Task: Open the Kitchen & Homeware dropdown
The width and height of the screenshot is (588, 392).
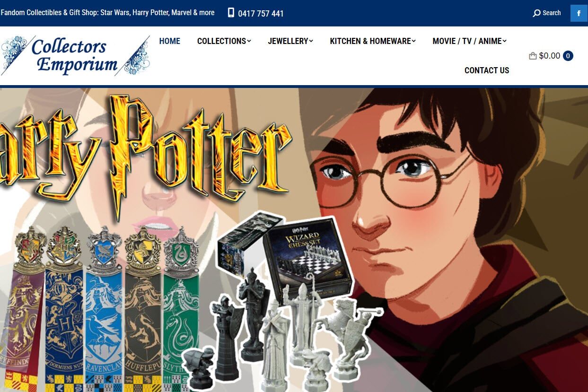Action: (x=373, y=41)
